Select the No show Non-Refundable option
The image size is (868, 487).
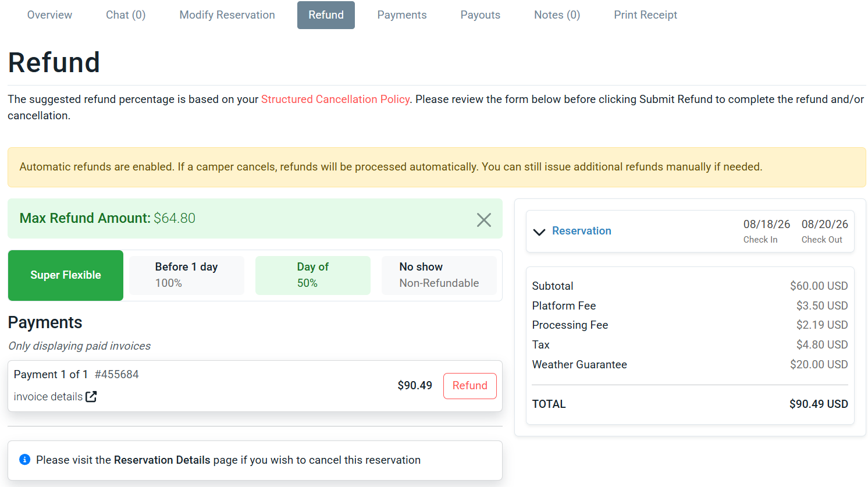[x=439, y=275]
